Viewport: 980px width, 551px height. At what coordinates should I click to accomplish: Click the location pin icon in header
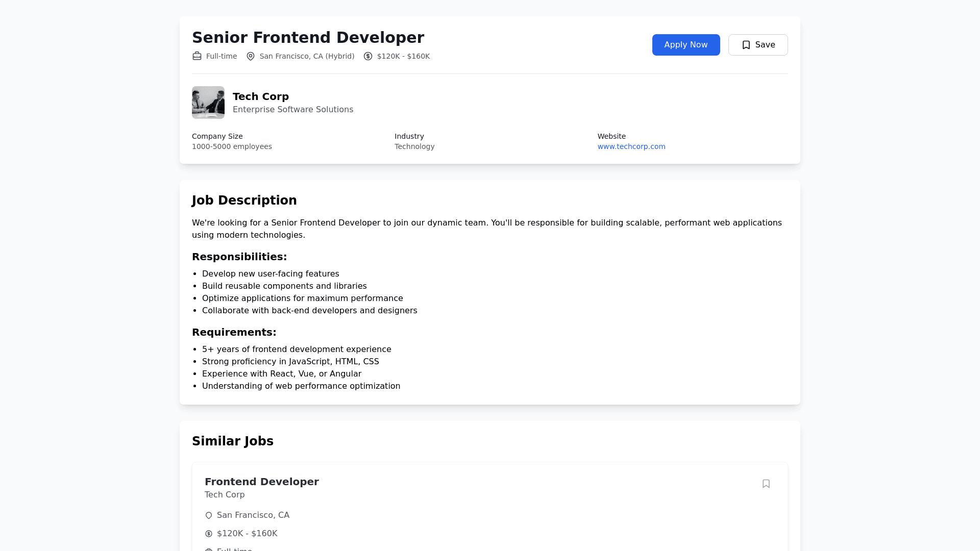251,56
